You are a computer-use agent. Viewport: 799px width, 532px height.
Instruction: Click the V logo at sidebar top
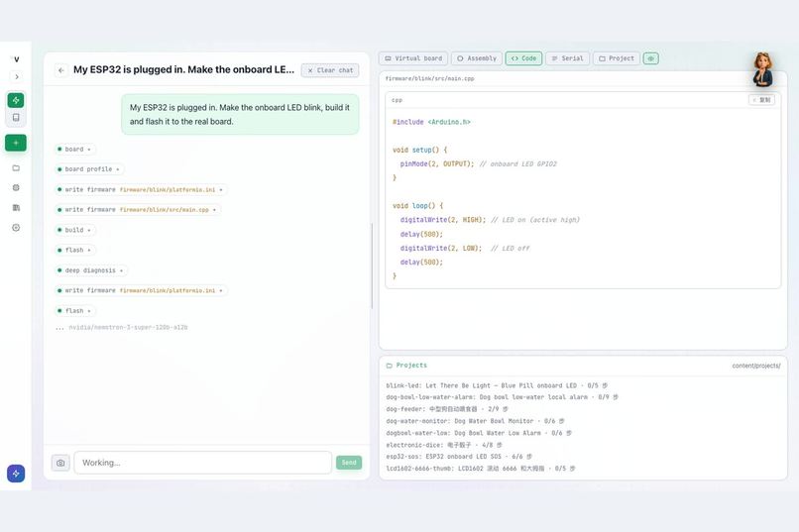[x=16, y=59]
